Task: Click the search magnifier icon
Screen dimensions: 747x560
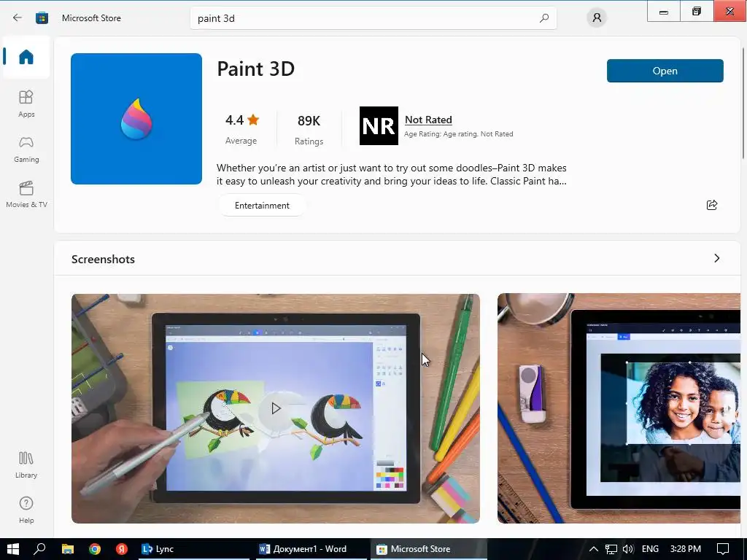Action: coord(544,18)
